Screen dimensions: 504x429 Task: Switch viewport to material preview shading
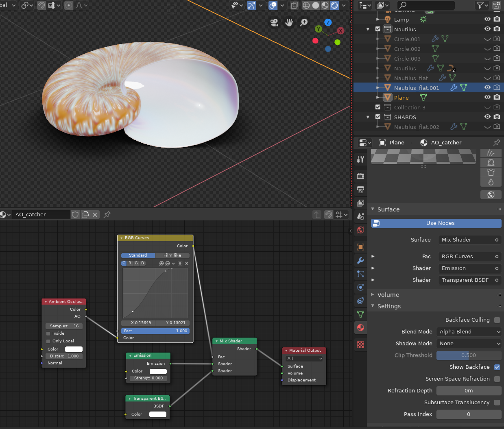point(325,5)
